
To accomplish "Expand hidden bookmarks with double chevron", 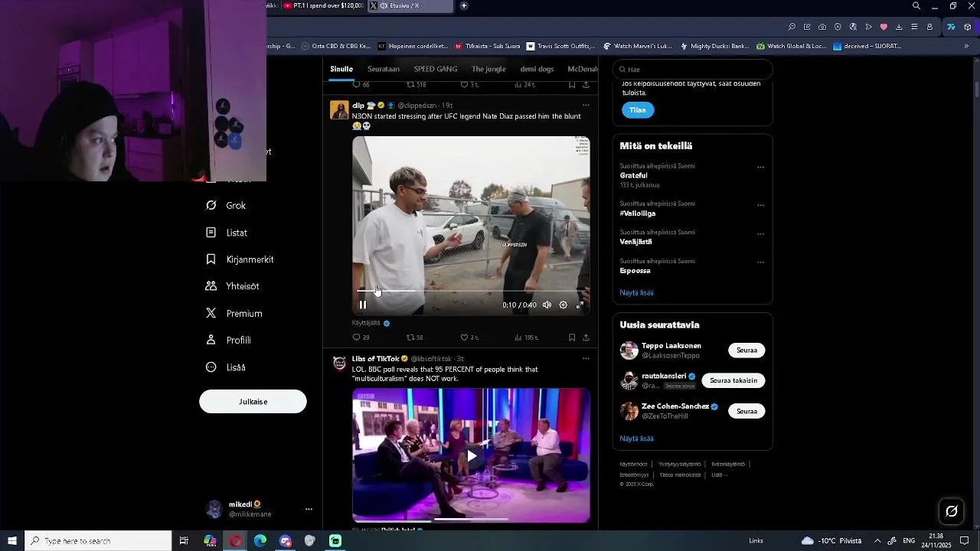I will [x=966, y=46].
